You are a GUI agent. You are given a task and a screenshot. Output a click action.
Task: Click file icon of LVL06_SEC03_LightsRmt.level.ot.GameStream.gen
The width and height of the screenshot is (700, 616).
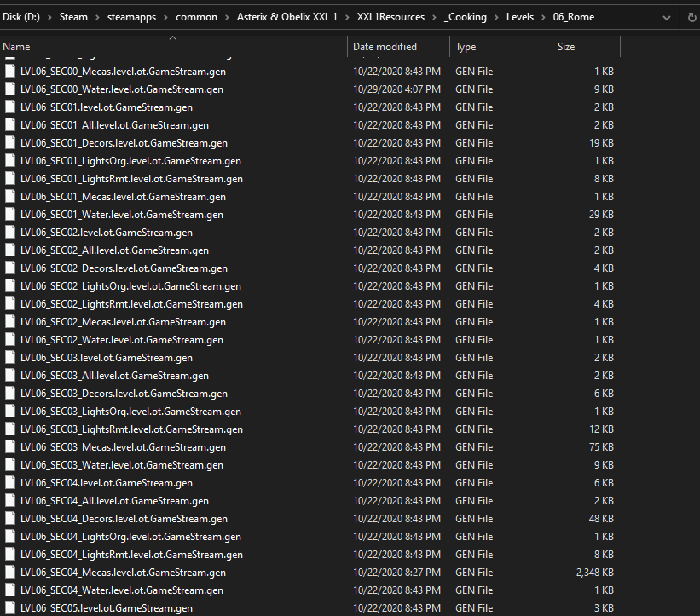(x=10, y=429)
